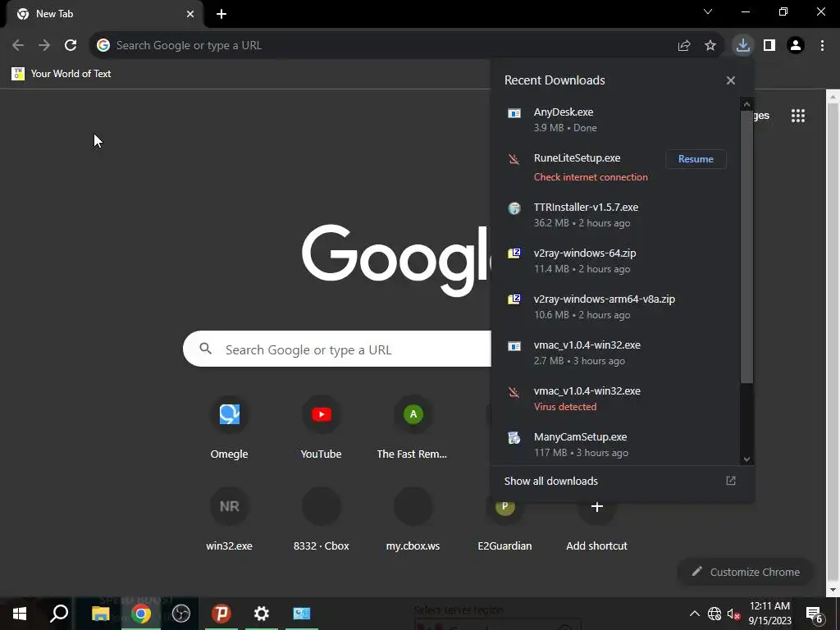Reload the current page

[x=71, y=46]
